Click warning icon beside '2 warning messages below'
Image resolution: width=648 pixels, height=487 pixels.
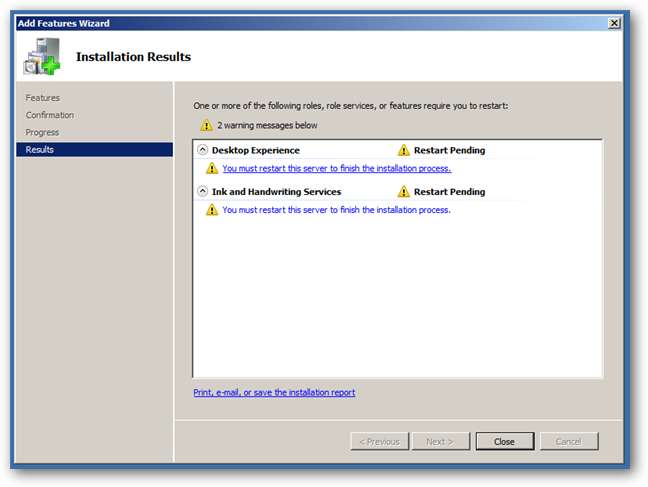[x=206, y=125]
